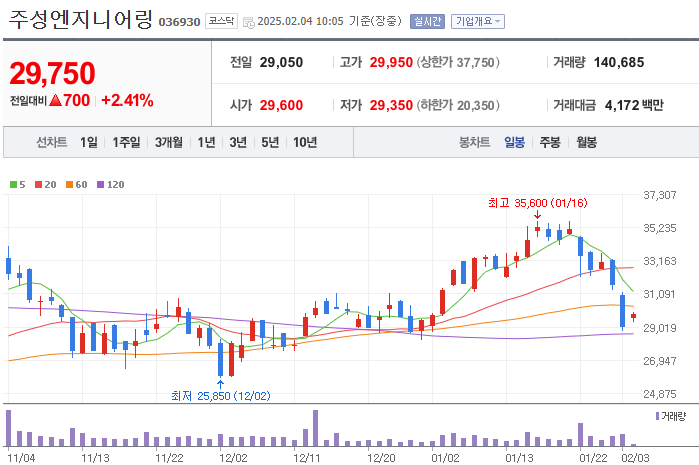Click the 11/04 x-axis date label
This screenshot has width=699, height=465.
(21, 458)
